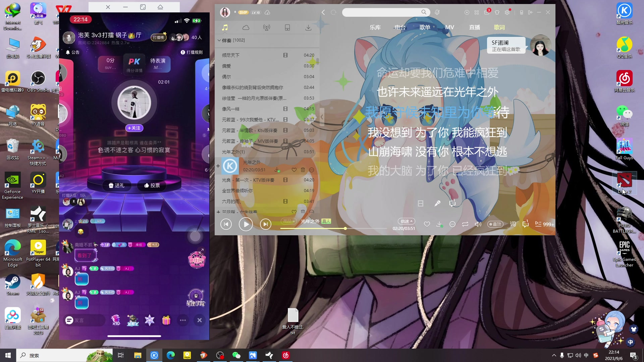Select the 歌词 tab
The height and width of the screenshot is (362, 644).
point(499,27)
